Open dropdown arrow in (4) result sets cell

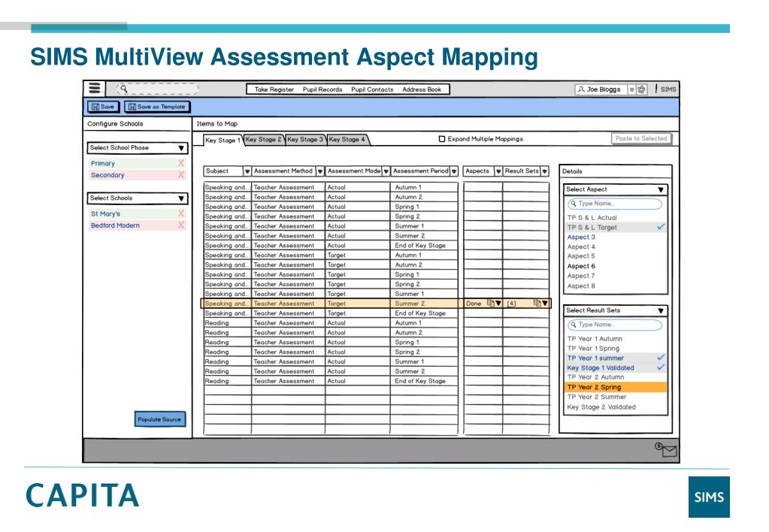click(545, 304)
